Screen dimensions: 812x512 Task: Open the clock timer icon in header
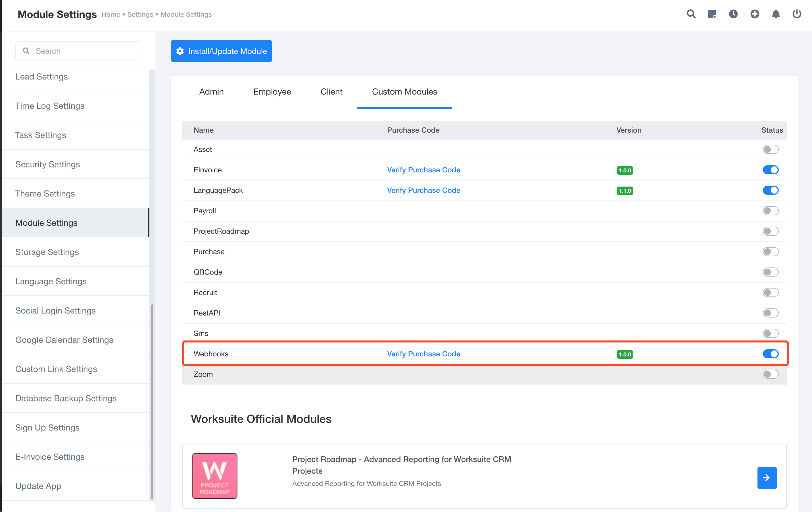[x=733, y=14]
